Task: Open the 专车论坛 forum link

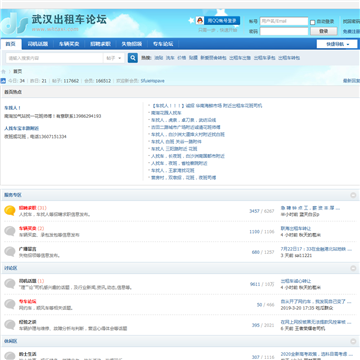Action: pos(27,302)
